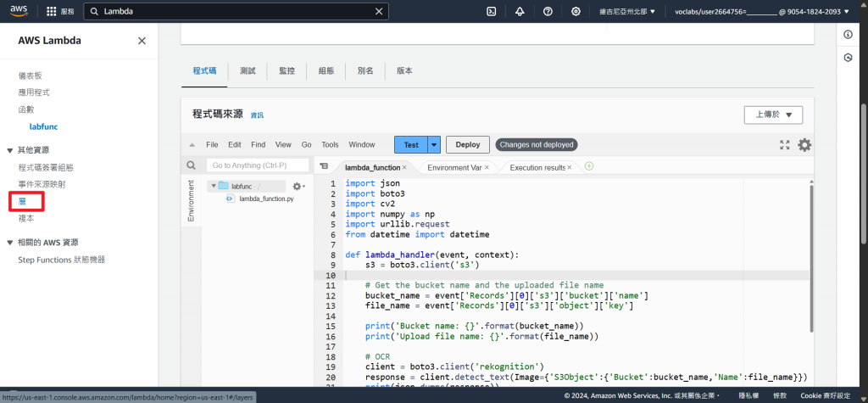
Task: Switch to the 版本 tab
Action: coord(404,71)
